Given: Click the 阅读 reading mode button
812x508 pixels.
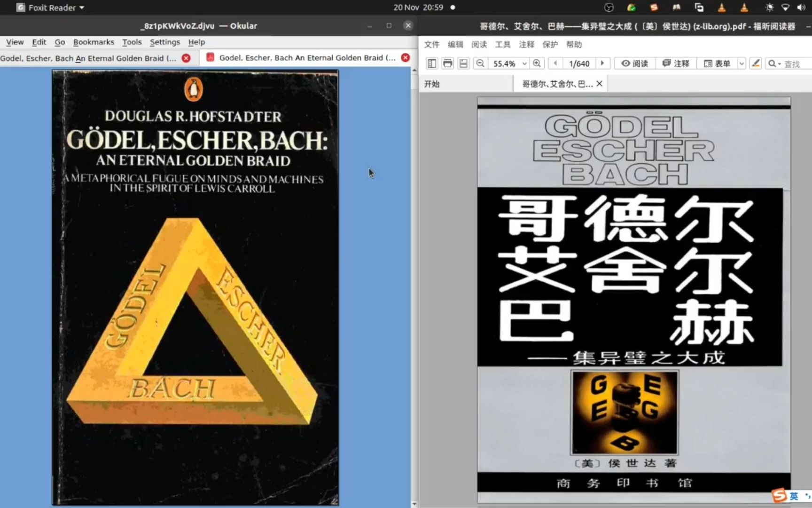Looking at the screenshot, I should [634, 63].
